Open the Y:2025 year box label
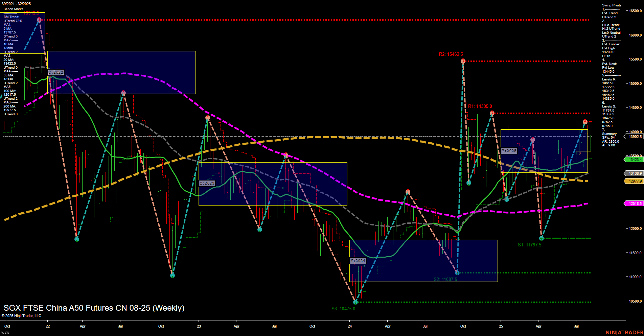644x336 pixels. 509,151
